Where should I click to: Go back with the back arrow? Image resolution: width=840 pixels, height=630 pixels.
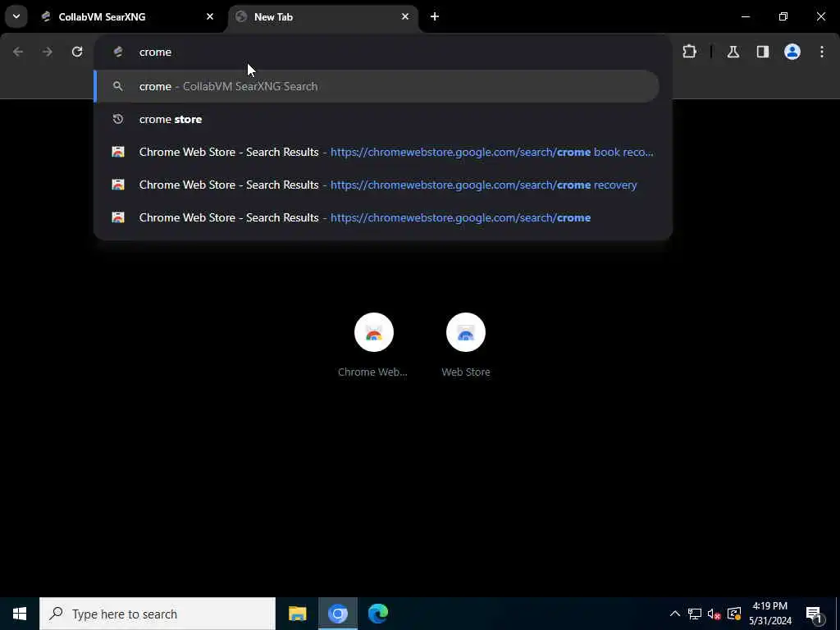click(x=18, y=52)
